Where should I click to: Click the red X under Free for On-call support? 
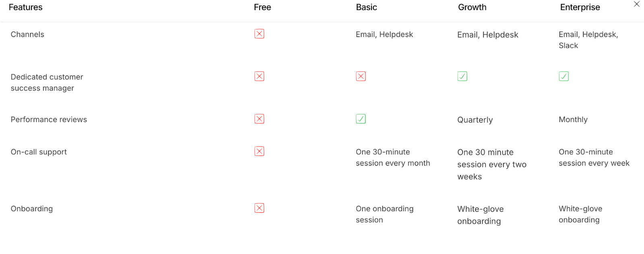coord(260,152)
